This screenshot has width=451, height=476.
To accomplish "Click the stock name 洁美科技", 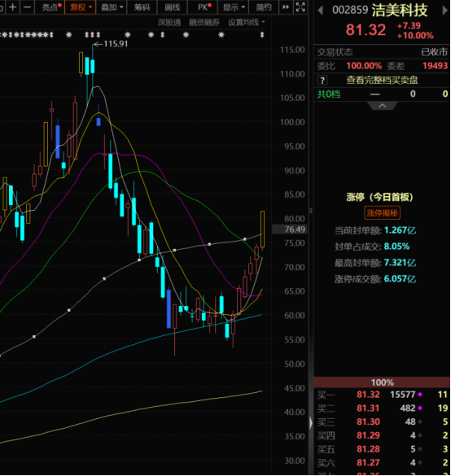I will coord(400,11).
